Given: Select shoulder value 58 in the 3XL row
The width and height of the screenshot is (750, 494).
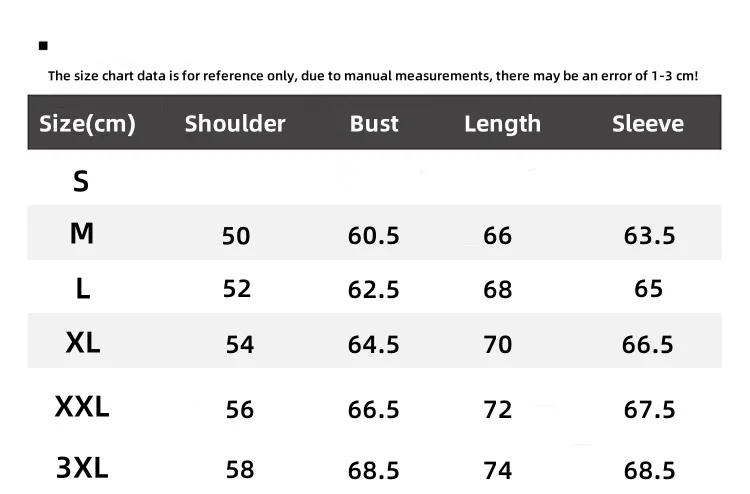Looking at the screenshot, I should tap(240, 470).
